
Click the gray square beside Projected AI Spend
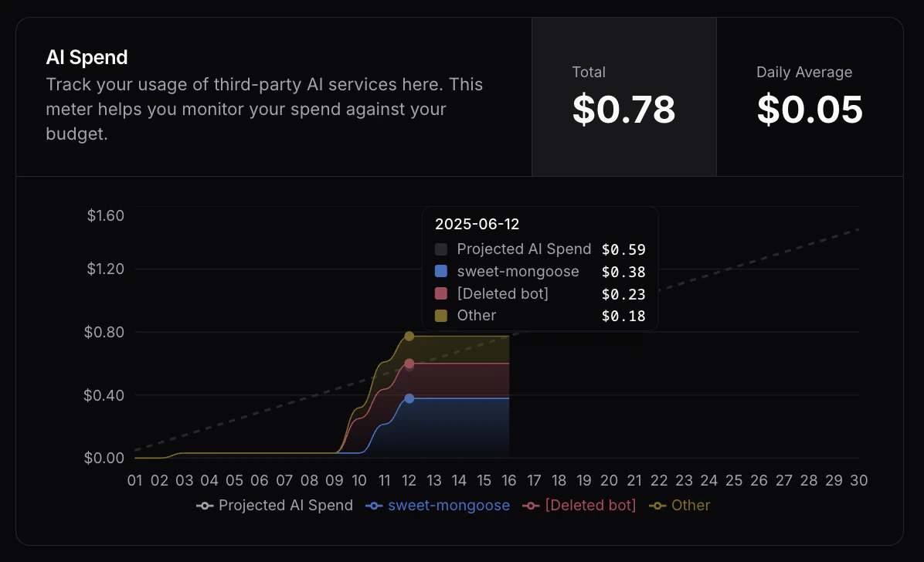coord(441,249)
